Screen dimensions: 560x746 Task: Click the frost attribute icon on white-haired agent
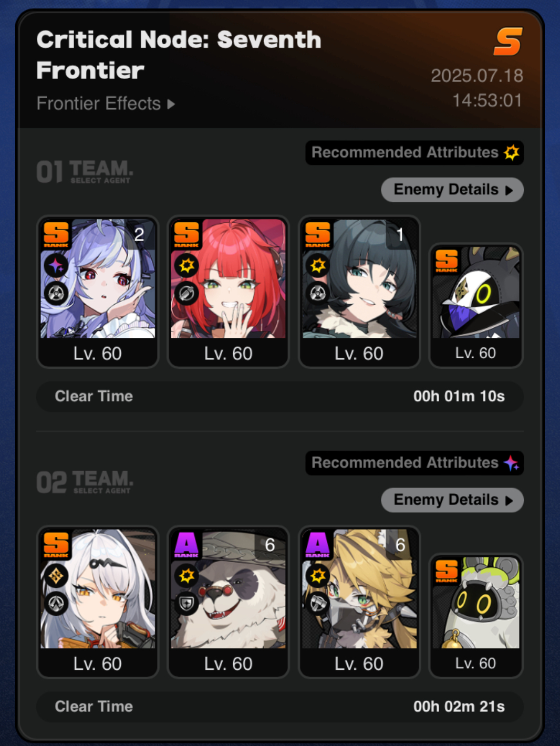[x=56, y=576]
